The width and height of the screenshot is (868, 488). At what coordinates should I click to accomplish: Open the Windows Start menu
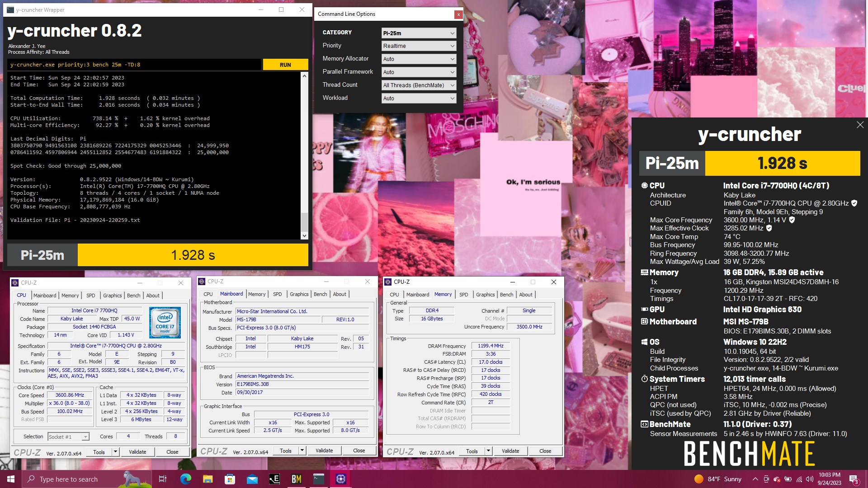[11, 479]
